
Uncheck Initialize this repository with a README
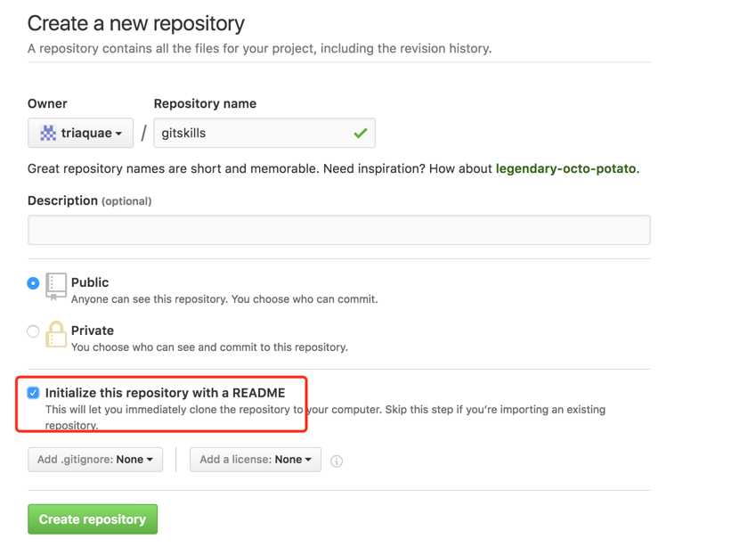click(34, 393)
